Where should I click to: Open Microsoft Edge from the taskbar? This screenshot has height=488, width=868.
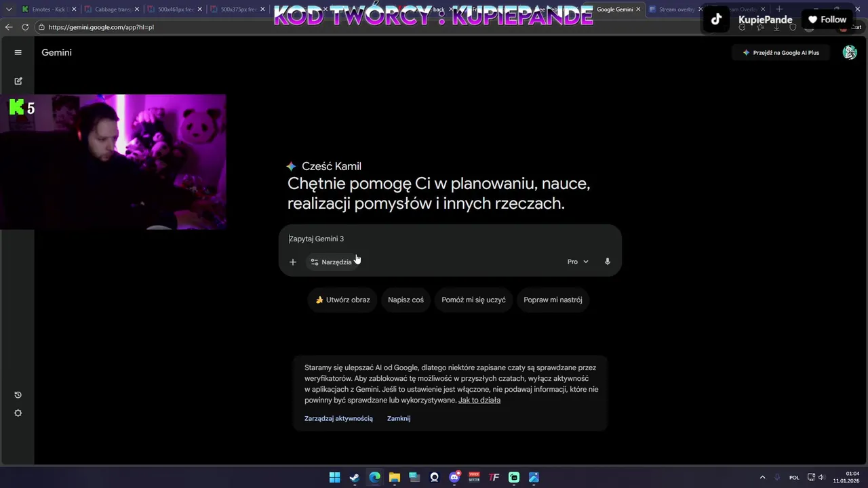[x=374, y=477]
